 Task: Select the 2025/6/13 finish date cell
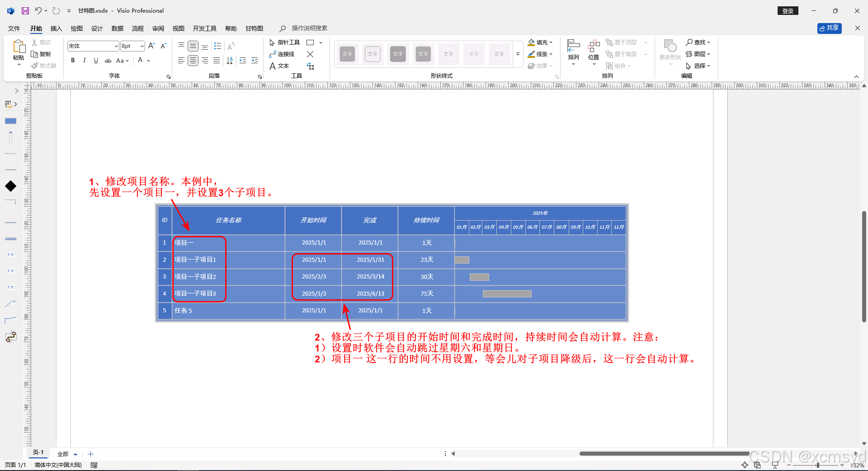tap(370, 294)
